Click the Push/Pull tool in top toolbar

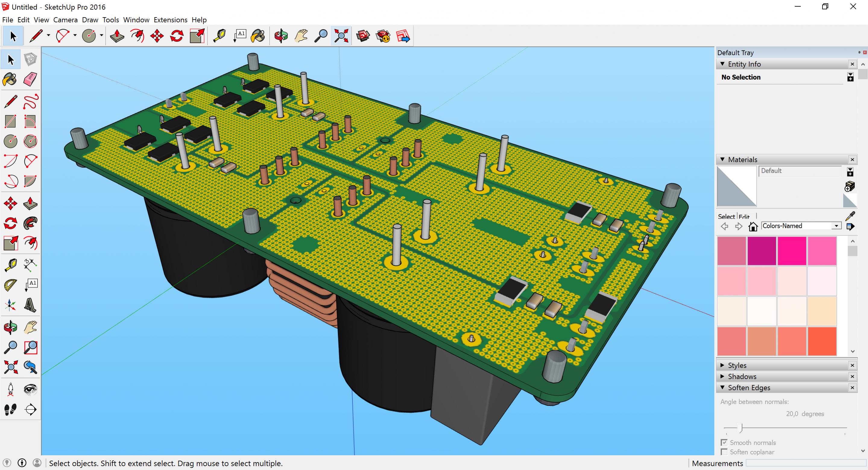coord(117,36)
